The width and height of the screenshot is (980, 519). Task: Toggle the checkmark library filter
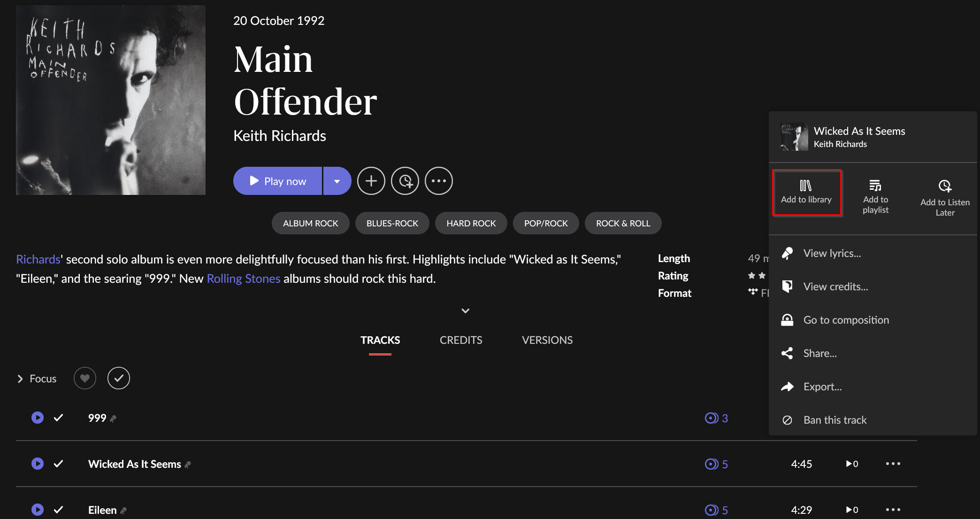tap(119, 378)
